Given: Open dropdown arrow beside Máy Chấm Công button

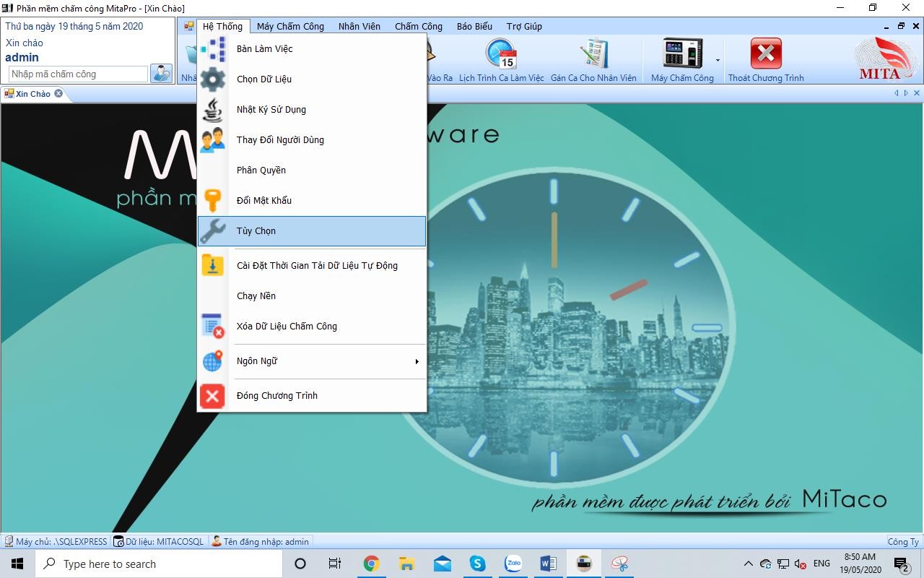Looking at the screenshot, I should (717, 61).
